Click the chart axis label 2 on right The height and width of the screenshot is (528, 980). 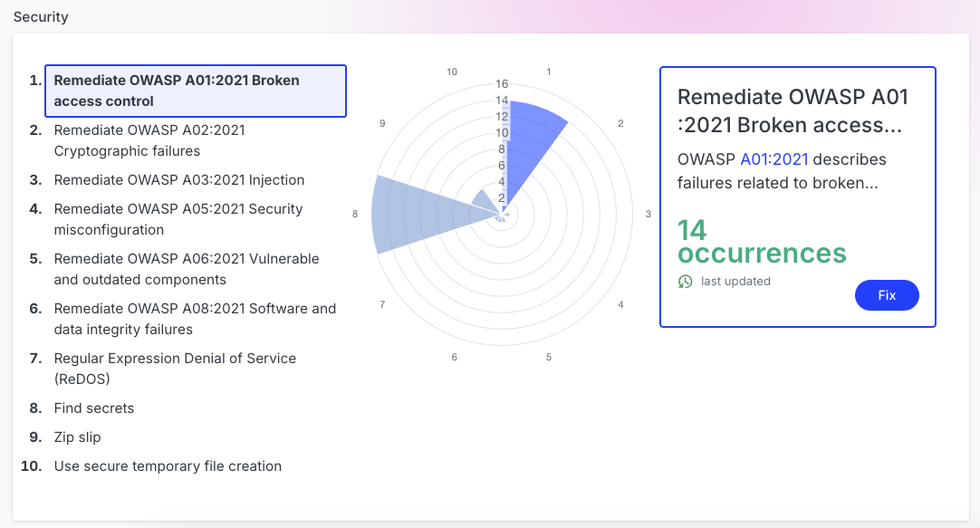tap(620, 124)
